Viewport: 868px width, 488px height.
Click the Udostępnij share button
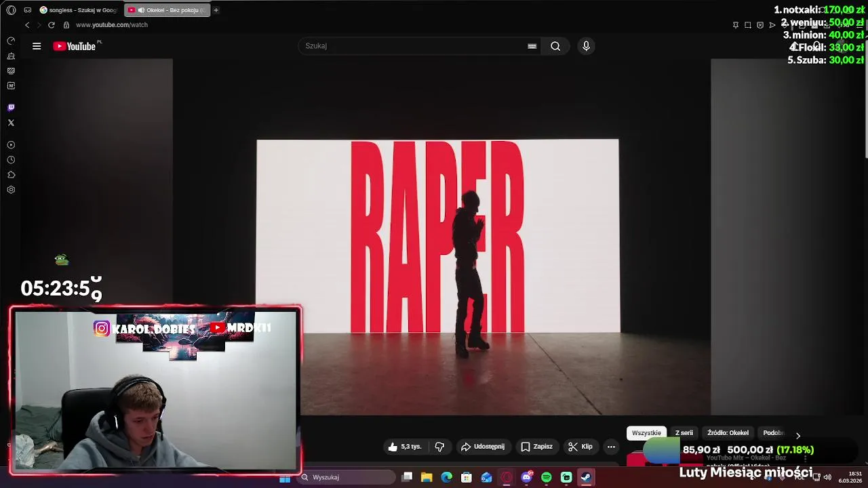[x=483, y=447]
